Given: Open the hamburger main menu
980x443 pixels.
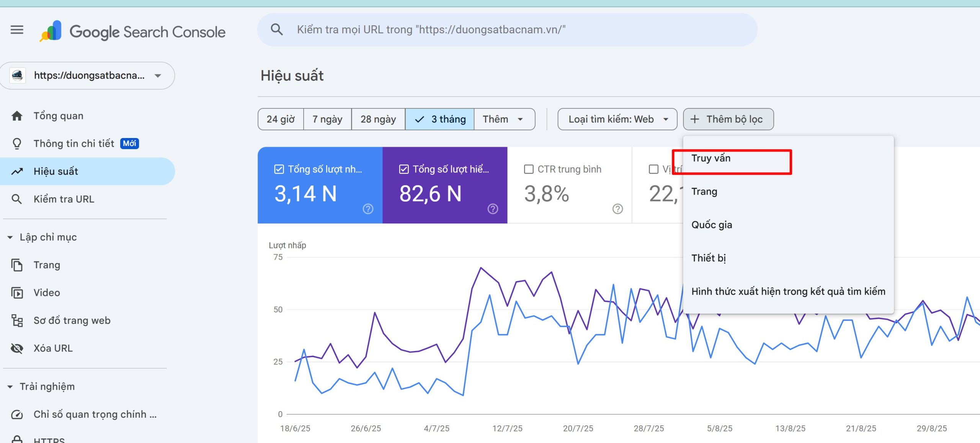Looking at the screenshot, I should [x=17, y=30].
